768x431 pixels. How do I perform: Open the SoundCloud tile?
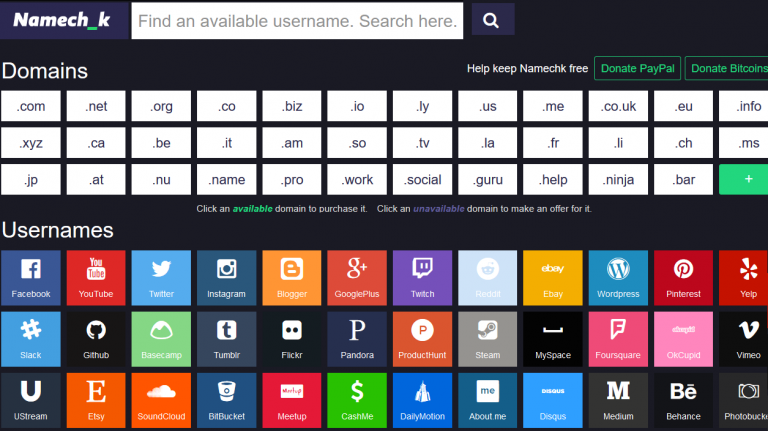[x=161, y=399]
